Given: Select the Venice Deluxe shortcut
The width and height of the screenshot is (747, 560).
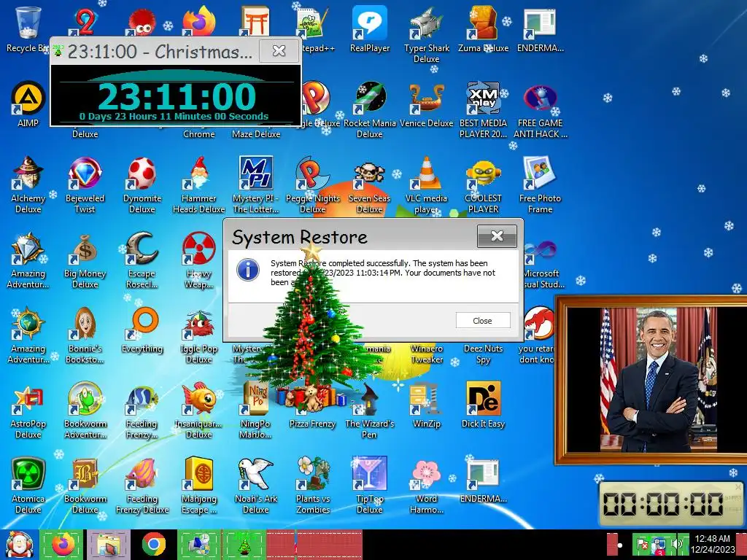Looking at the screenshot, I should pos(426,104).
